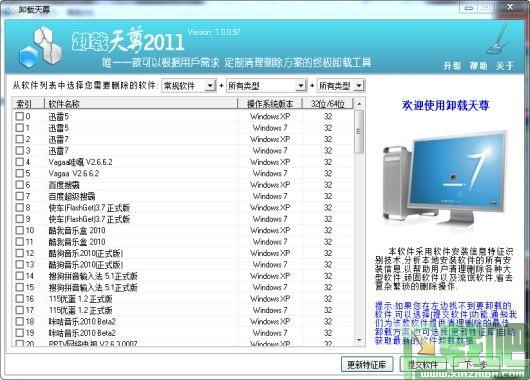This screenshot has height=380, width=530.
Task: Click the vertical scrollbar thumb of software list
Action: (359, 132)
